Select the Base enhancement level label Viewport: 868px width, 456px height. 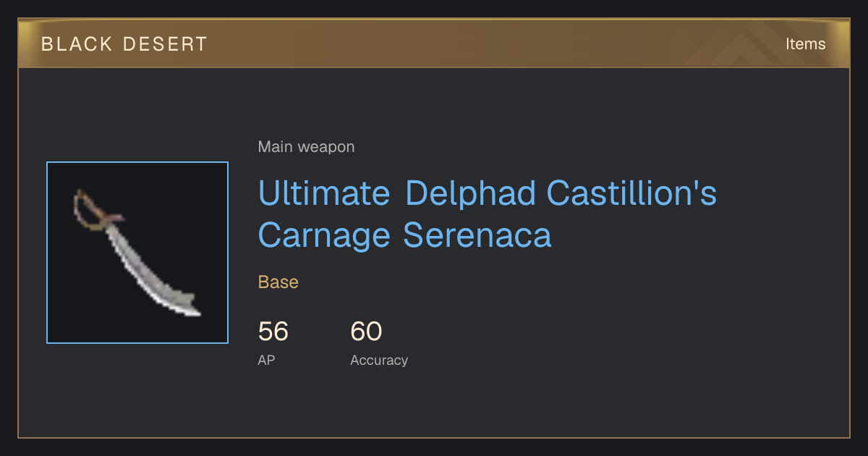click(x=278, y=282)
